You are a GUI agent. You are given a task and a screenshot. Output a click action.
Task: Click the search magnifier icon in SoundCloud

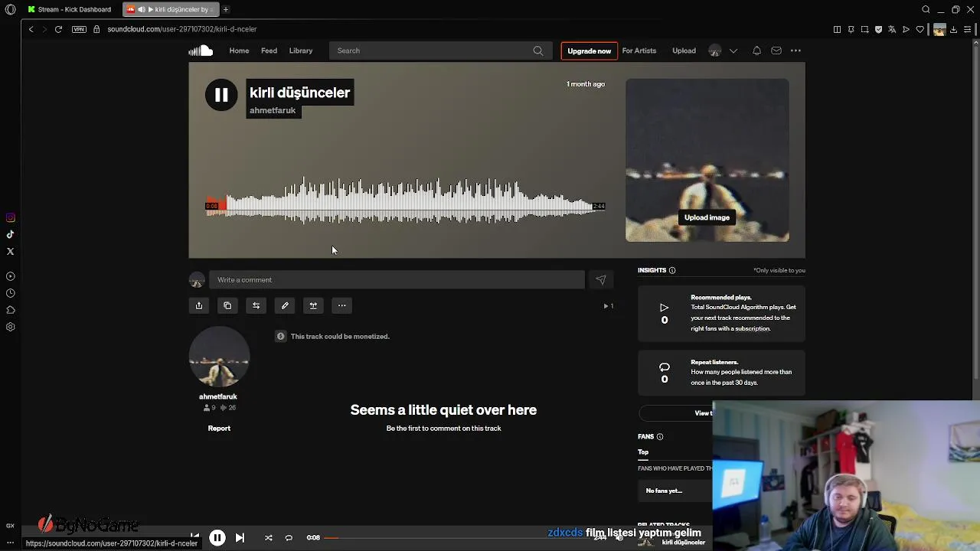tap(538, 51)
